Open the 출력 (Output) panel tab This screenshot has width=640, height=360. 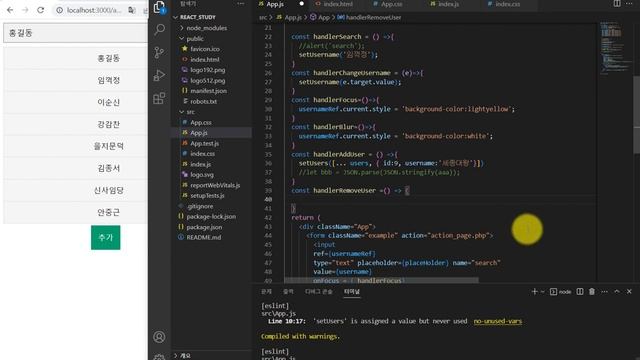[x=288, y=291]
